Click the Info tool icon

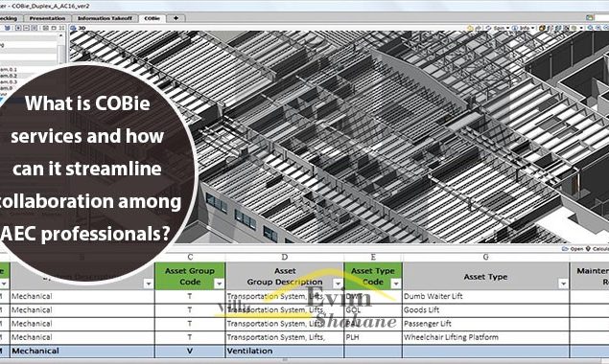515,28
